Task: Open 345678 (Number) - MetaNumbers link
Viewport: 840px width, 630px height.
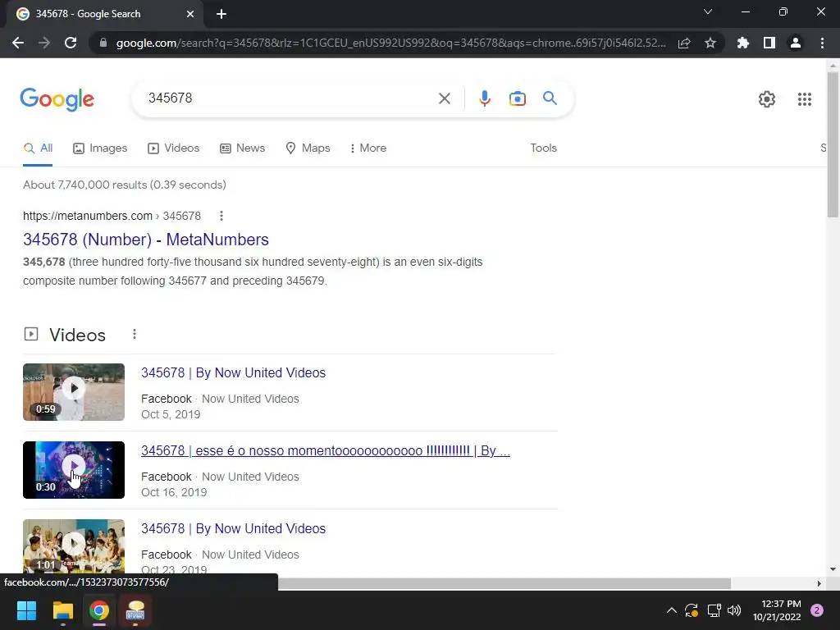Action: (146, 240)
